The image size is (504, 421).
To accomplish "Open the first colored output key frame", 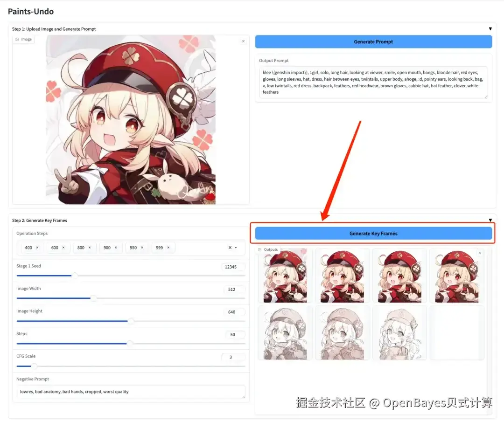I will tap(285, 275).
